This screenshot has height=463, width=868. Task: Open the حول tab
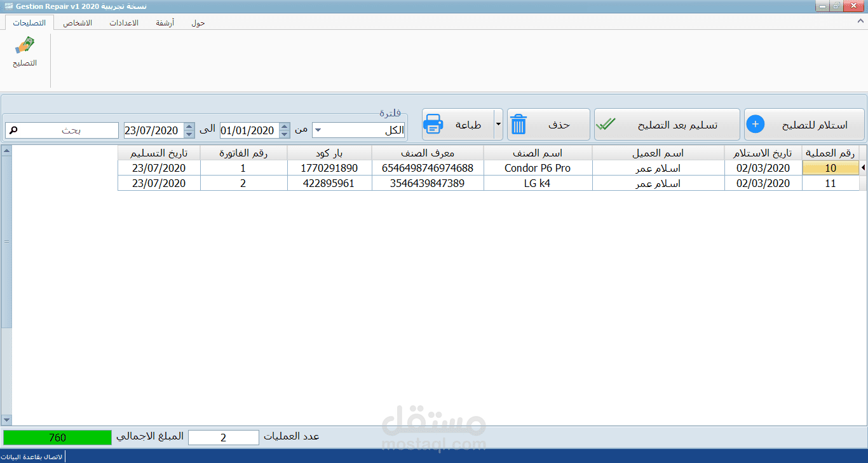(198, 23)
